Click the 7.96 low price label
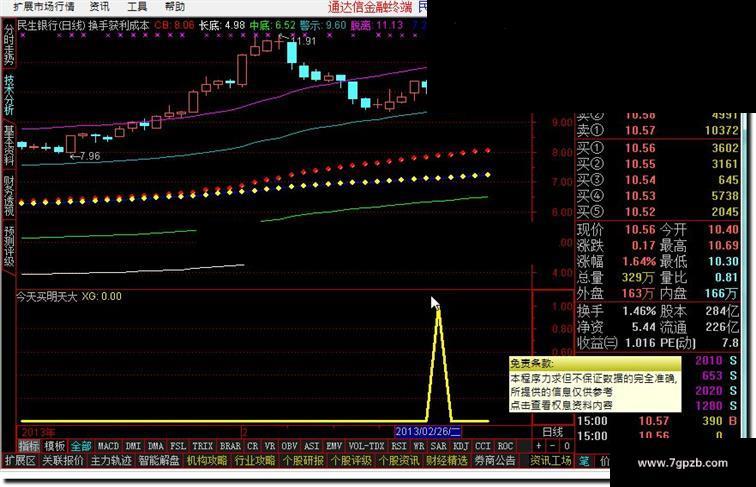 click(90, 156)
